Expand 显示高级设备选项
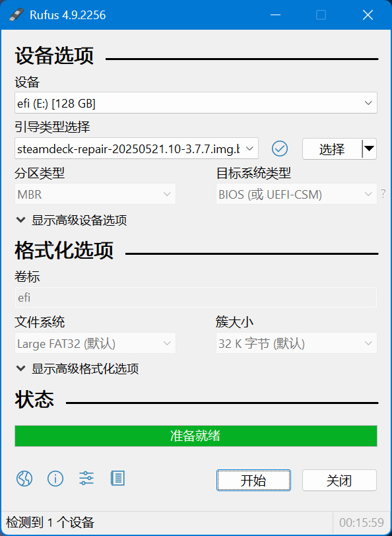 [72, 220]
